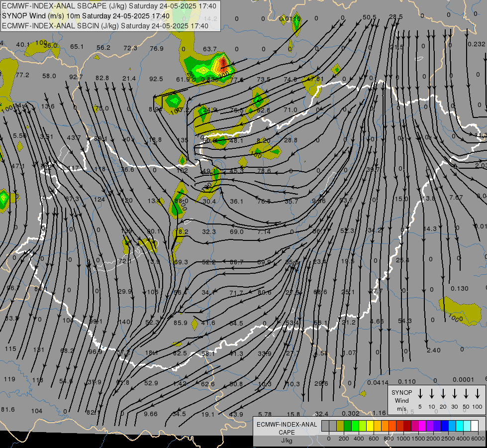Click the grid value 19.1
487x448 pixels.
[208, 415]
